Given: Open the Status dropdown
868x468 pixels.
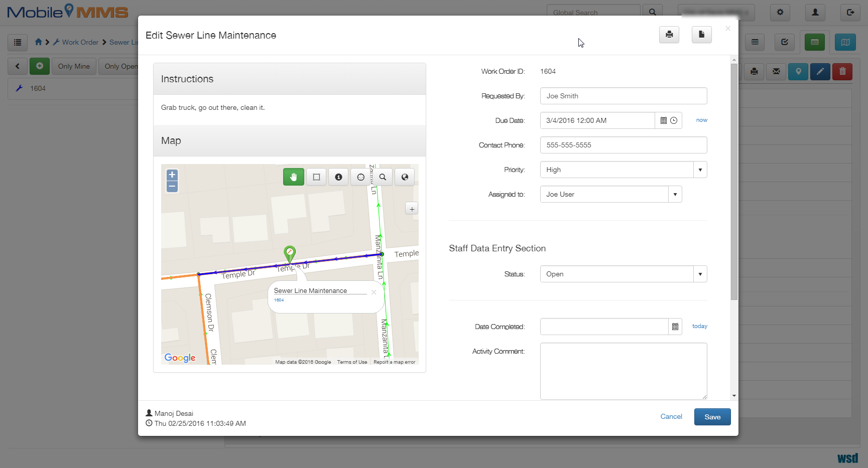Looking at the screenshot, I should tap(700, 274).
